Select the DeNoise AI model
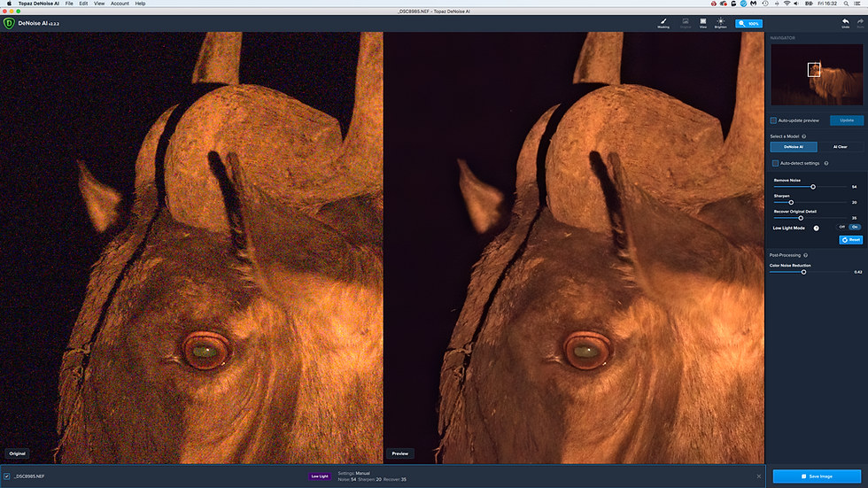 794,147
